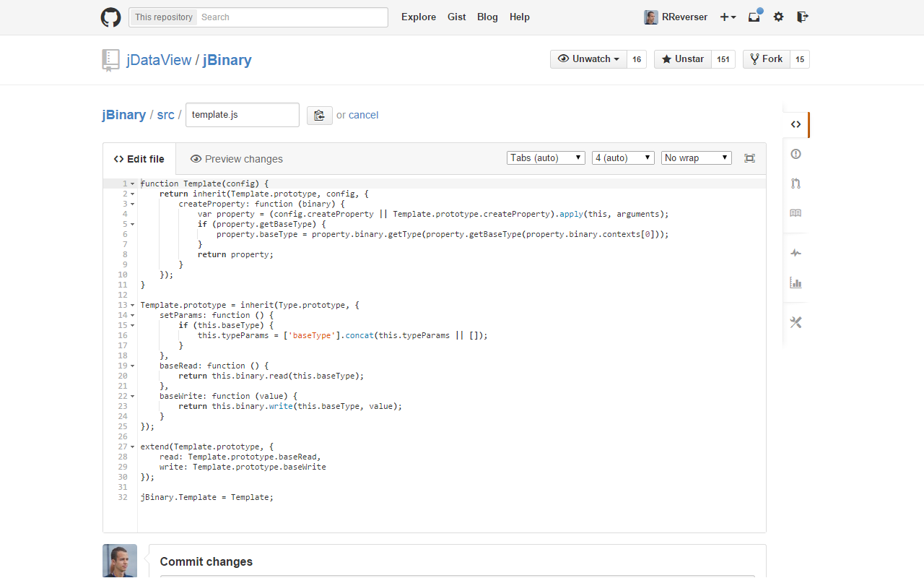Open the Blog link in header

click(x=487, y=17)
